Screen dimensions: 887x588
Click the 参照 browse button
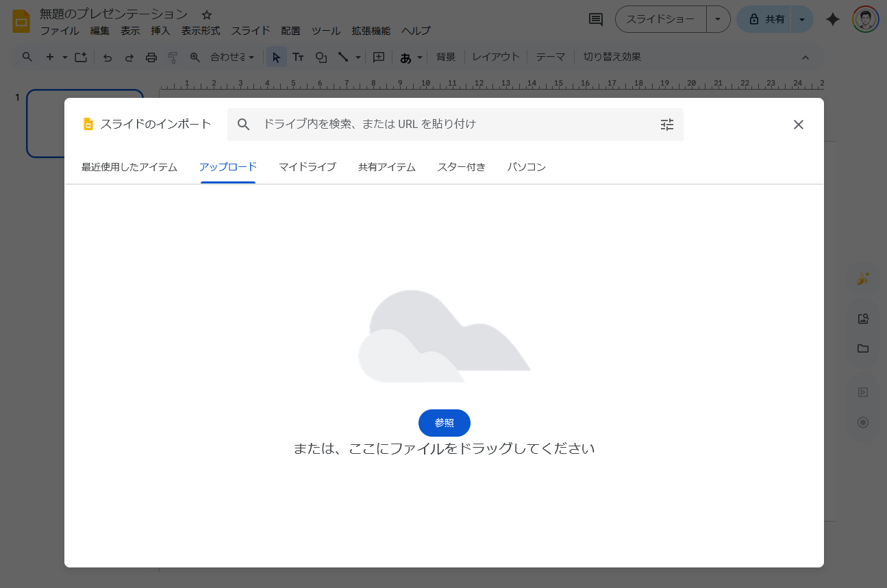click(445, 423)
